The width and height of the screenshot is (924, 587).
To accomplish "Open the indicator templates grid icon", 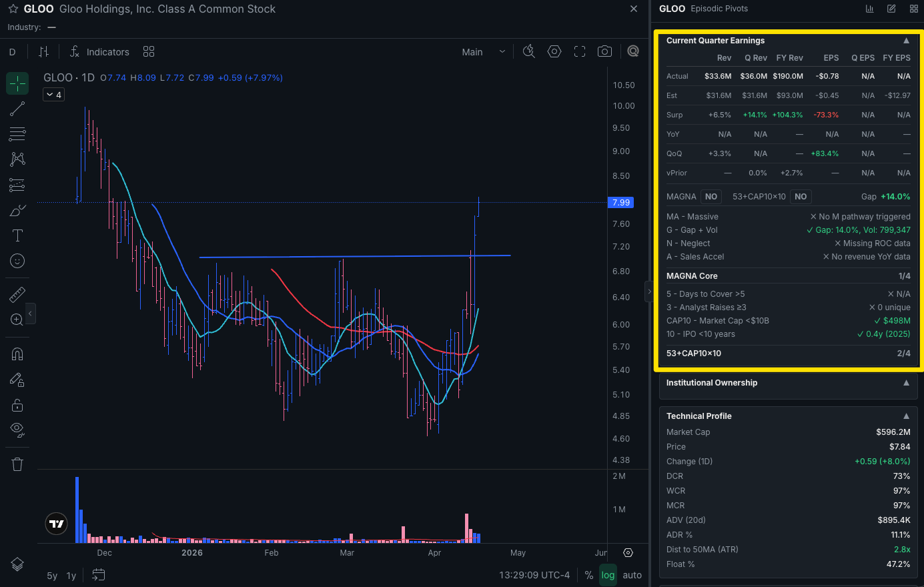I will point(149,51).
